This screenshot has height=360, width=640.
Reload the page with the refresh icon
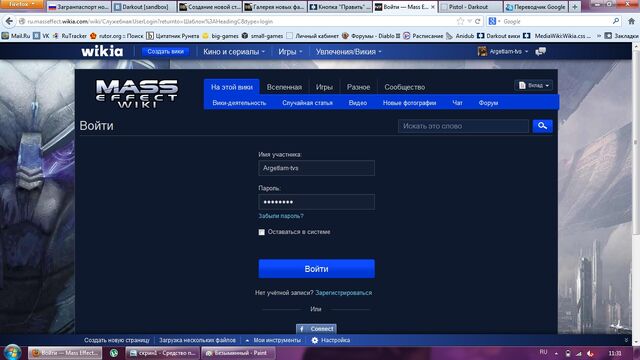(x=477, y=21)
